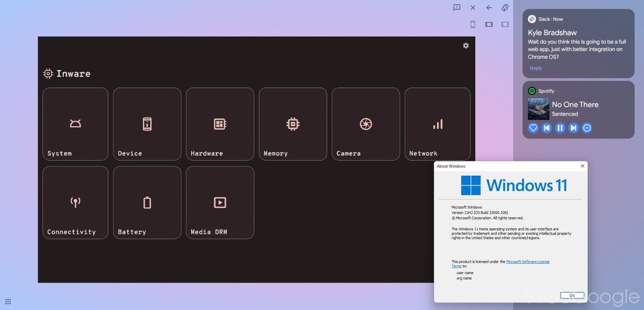Open Inware settings gear icon
The width and height of the screenshot is (644, 310).
(466, 46)
